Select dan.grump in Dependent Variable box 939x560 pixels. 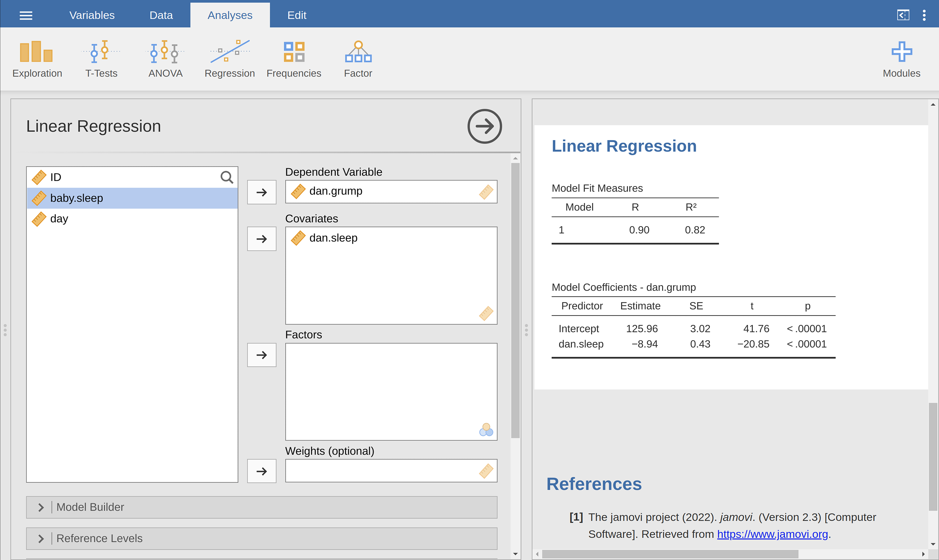tap(391, 191)
